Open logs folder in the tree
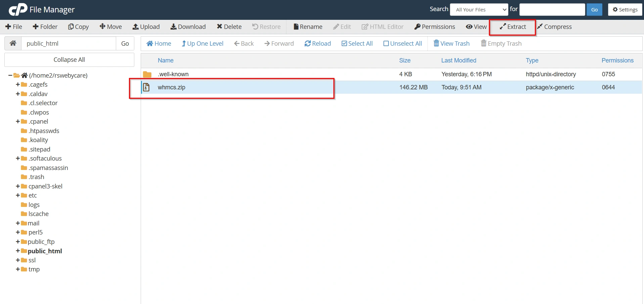Image resolution: width=644 pixels, height=304 pixels. tap(34, 205)
